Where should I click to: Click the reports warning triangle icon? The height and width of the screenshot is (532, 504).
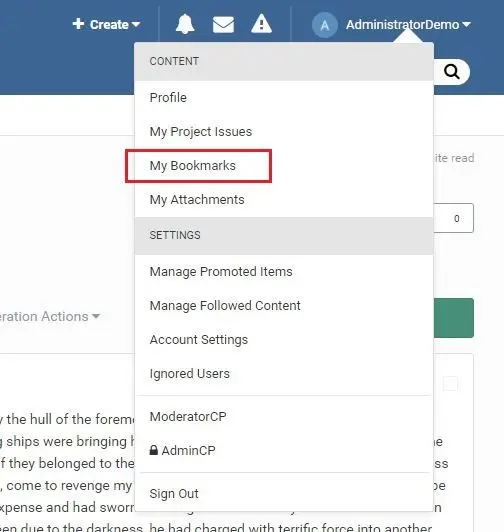coord(261,24)
